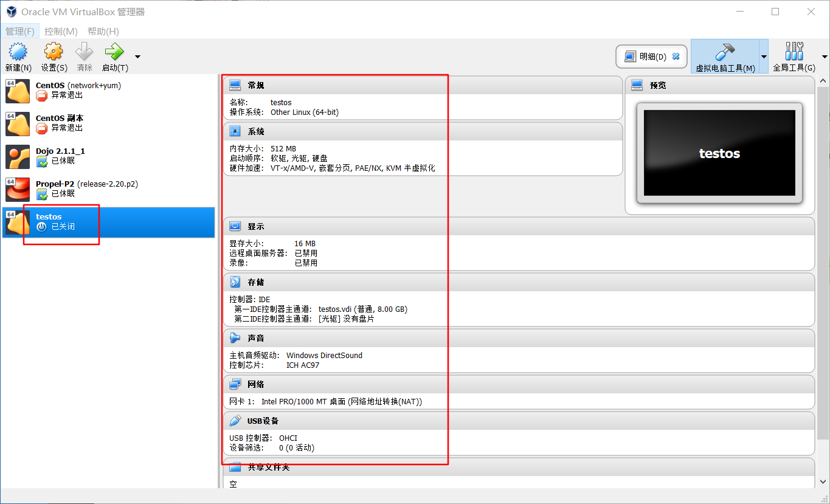Click the boot order 软驱, 光驱, 硬盘 text

pos(299,158)
